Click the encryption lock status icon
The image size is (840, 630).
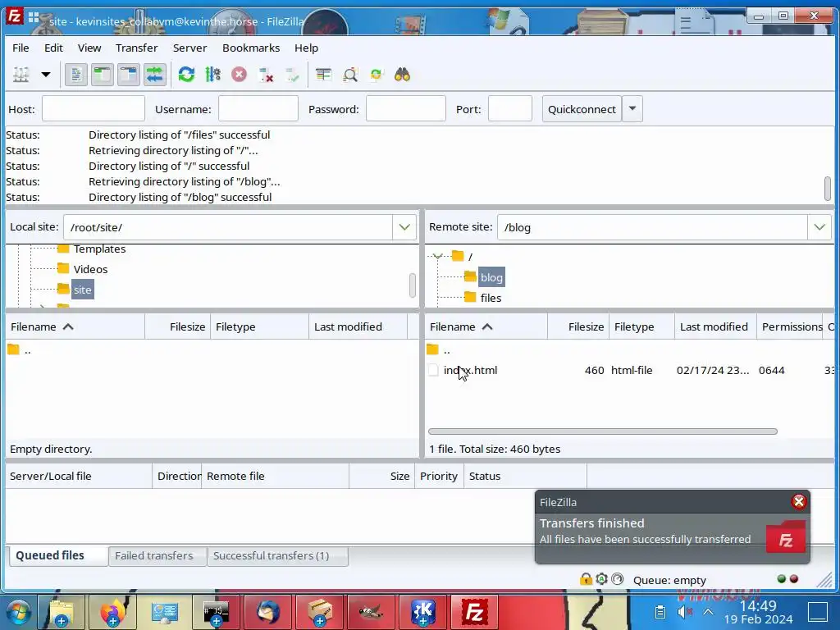point(586,579)
